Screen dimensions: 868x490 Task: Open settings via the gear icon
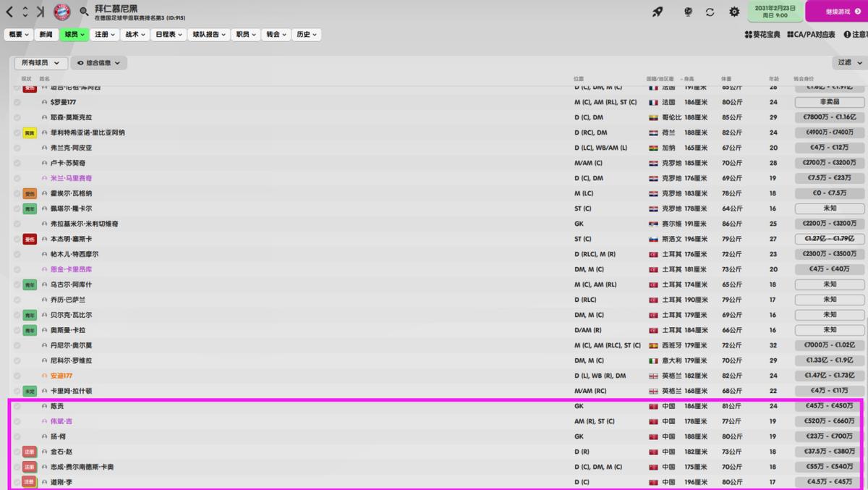tap(734, 12)
